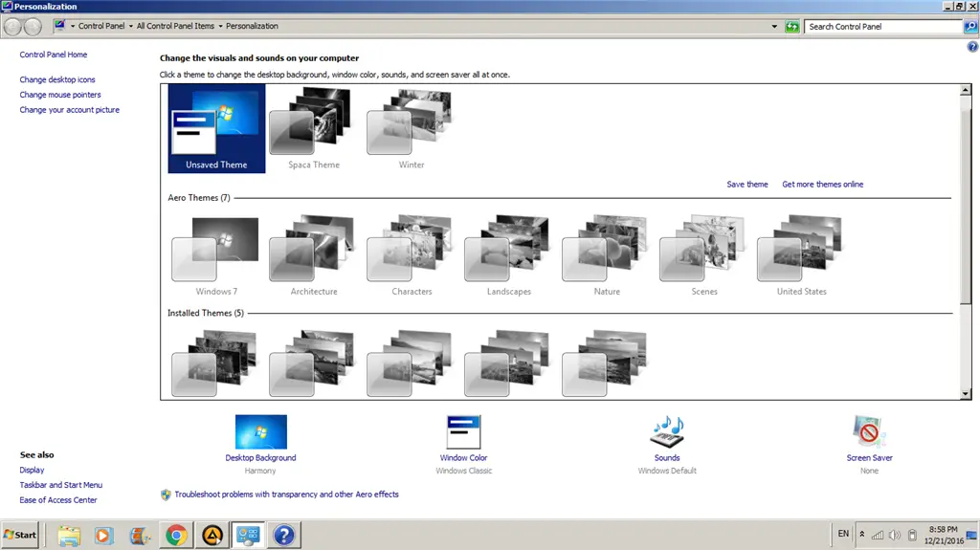
Task: Click the Back navigation button
Action: tap(12, 26)
